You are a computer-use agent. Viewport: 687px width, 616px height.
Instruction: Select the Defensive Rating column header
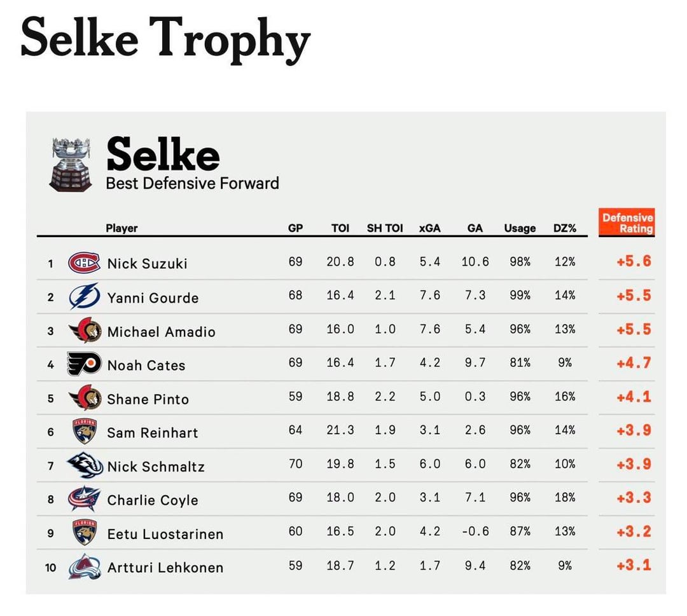(x=627, y=223)
